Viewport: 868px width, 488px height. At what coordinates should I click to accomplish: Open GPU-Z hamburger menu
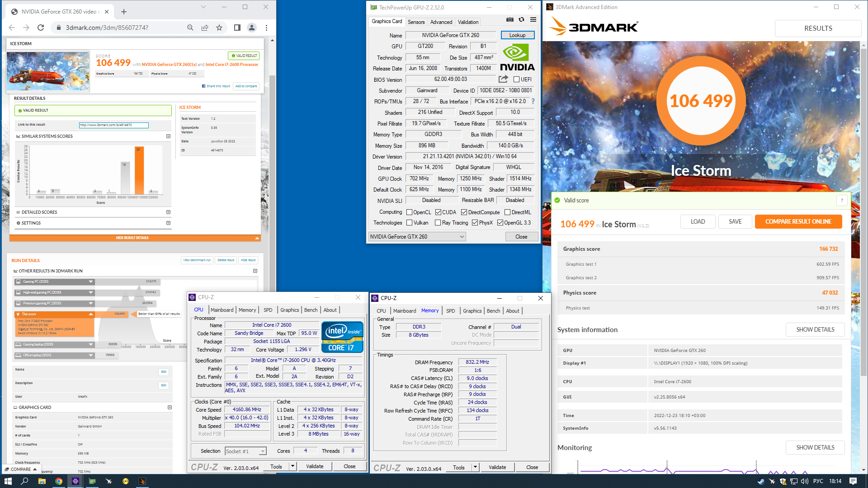click(533, 19)
